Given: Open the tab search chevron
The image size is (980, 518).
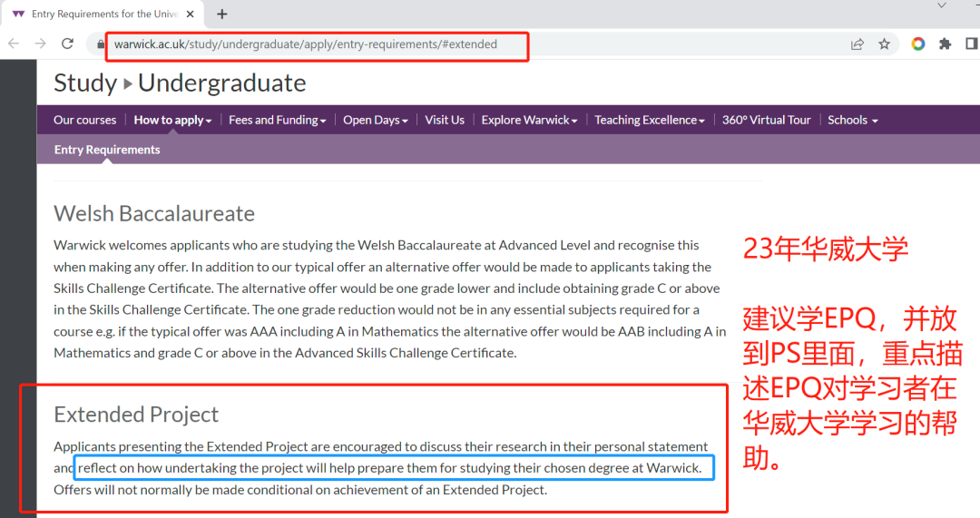Looking at the screenshot, I should (941, 5).
